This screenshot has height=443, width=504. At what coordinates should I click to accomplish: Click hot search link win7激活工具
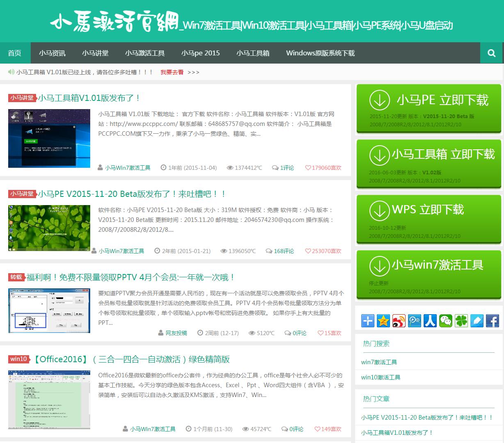[379, 362]
